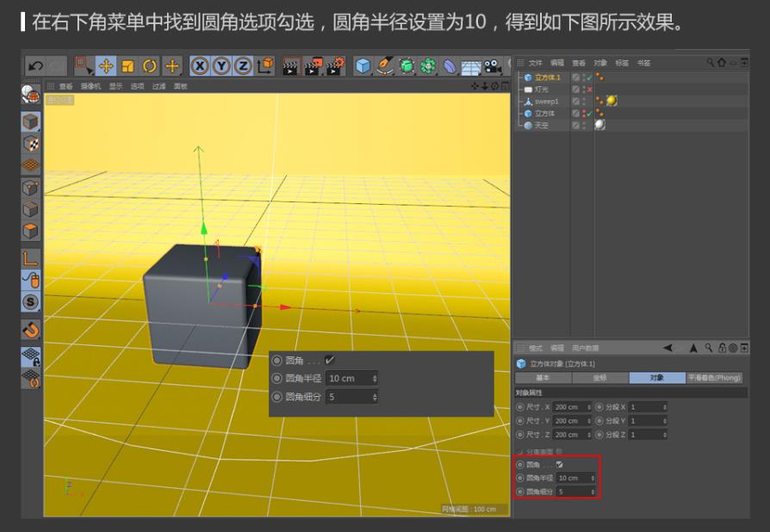770x532 pixels.
Task: Click the blue cube primitive icon in toolbar
Action: [363, 65]
